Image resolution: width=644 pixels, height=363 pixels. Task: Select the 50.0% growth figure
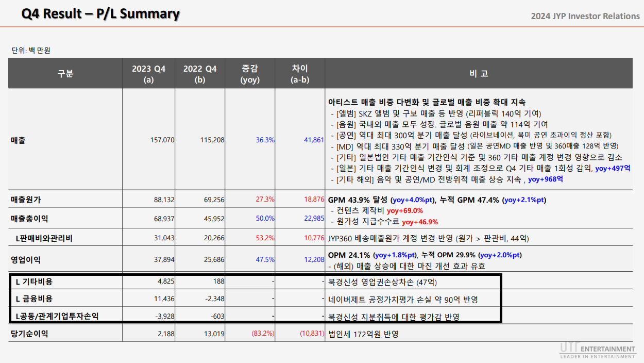pos(265,219)
